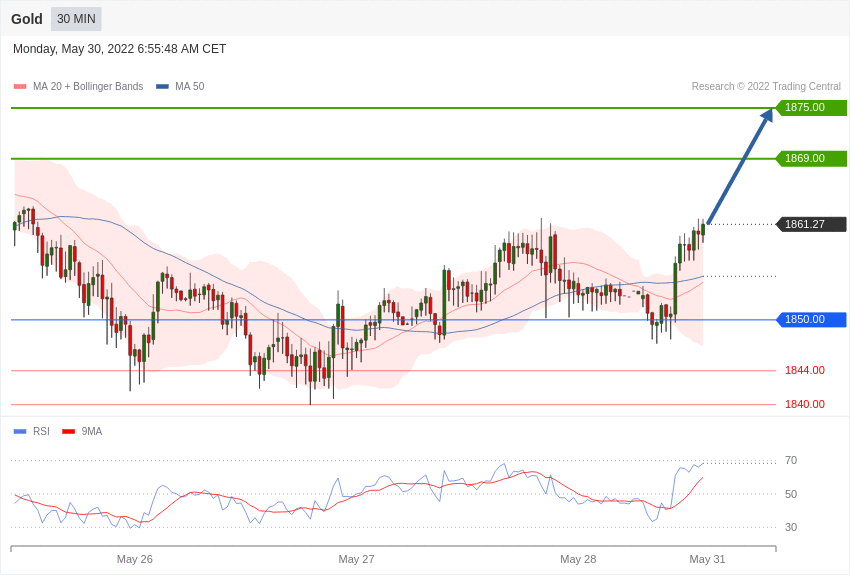Screen dimensions: 850x576
Task: Select the MA 20 + Bollinger Bands label
Action: point(88,87)
